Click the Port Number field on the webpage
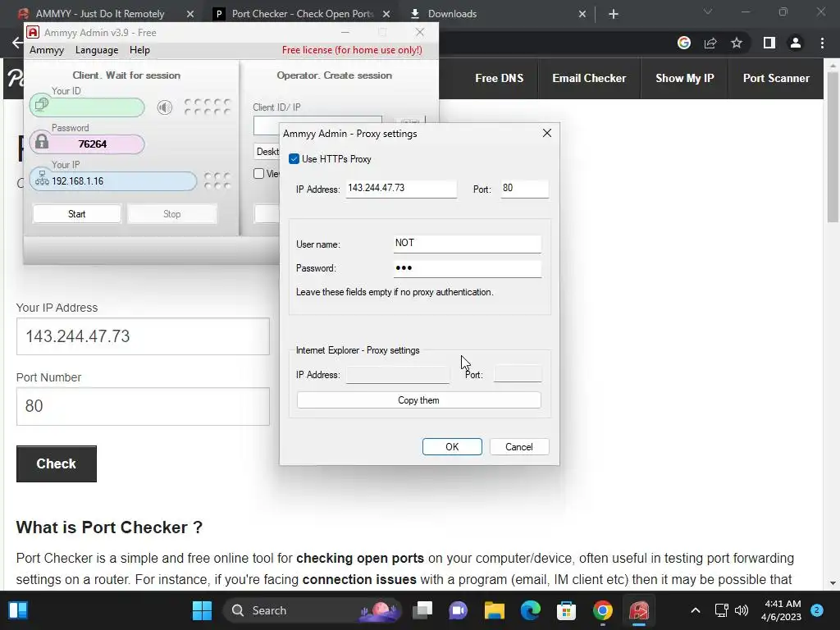Screen dimensions: 840x630 click(x=143, y=407)
